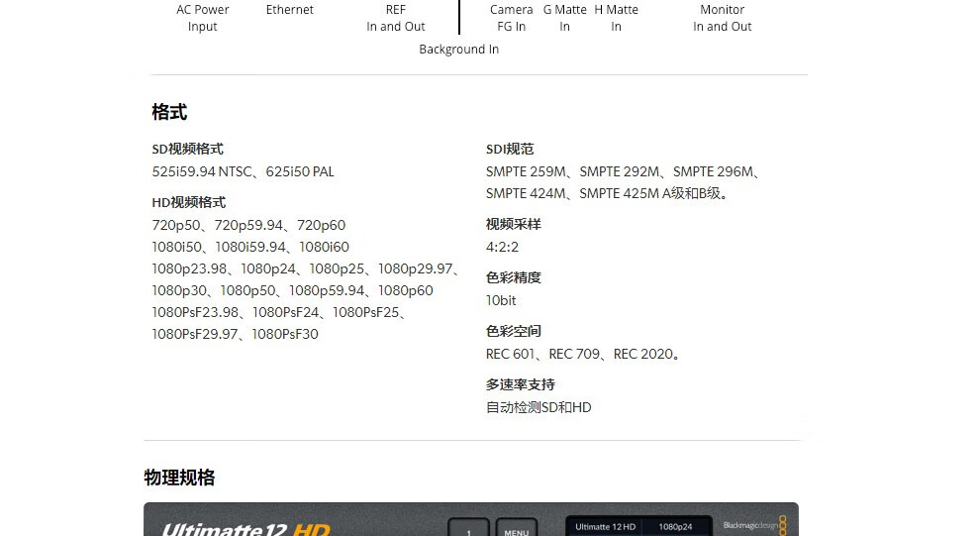
Task: Click the 4:2:2 sampling value
Action: [x=503, y=247]
